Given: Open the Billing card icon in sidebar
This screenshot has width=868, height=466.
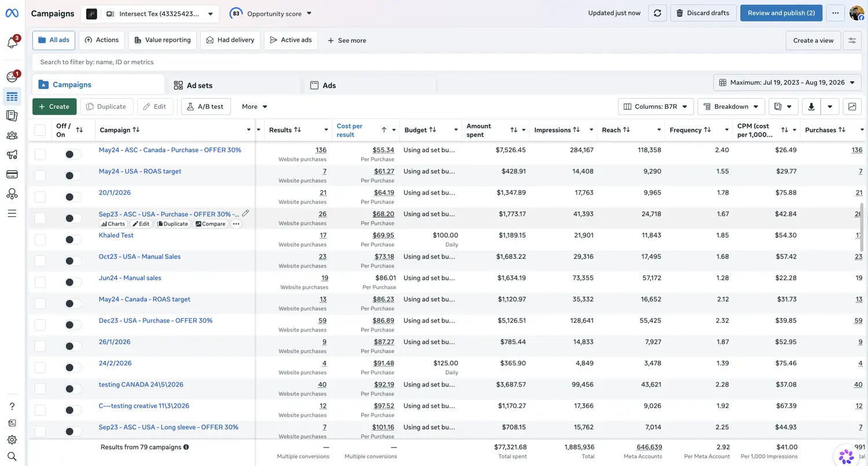Looking at the screenshot, I should (x=12, y=175).
